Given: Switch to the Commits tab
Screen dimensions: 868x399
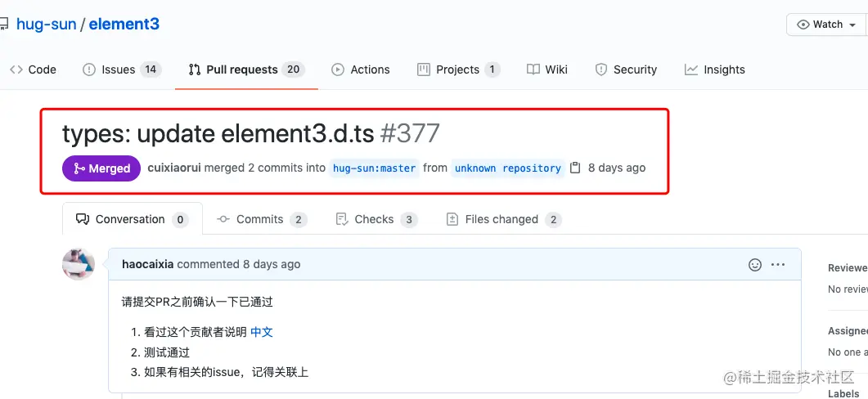Looking at the screenshot, I should (261, 219).
